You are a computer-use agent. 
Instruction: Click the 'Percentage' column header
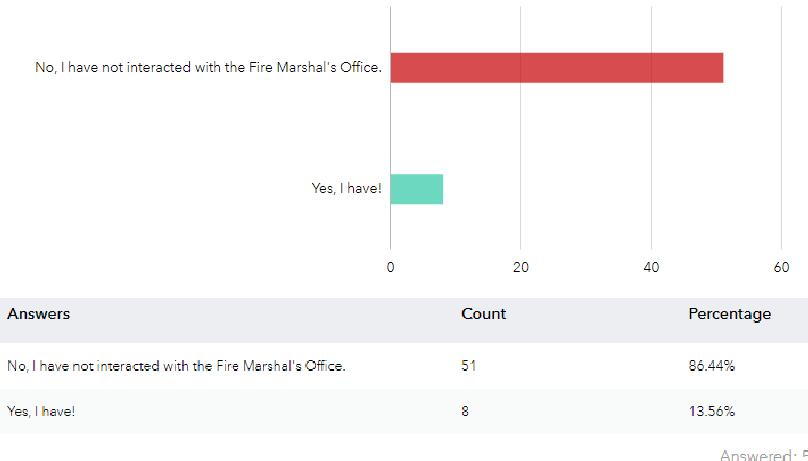click(729, 314)
